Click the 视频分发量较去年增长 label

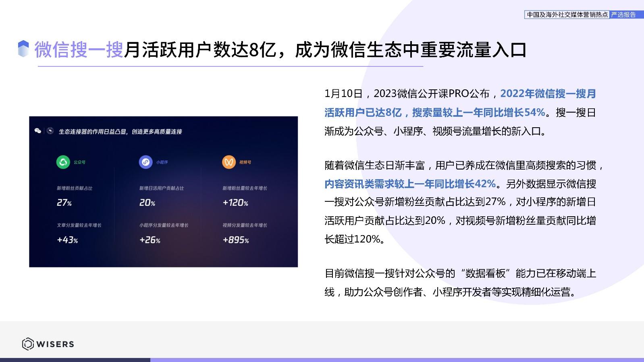tap(245, 225)
